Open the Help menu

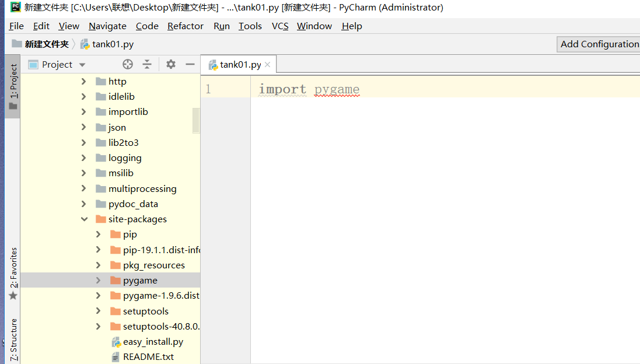(x=352, y=26)
